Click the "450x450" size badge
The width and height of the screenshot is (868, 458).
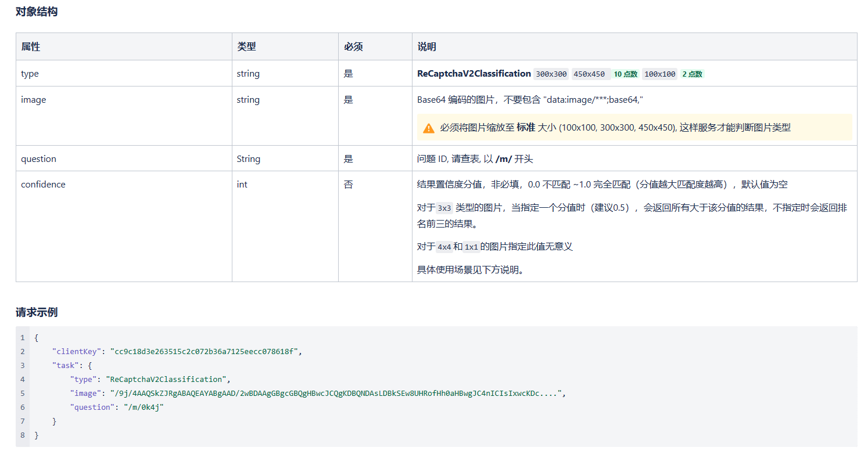point(589,74)
